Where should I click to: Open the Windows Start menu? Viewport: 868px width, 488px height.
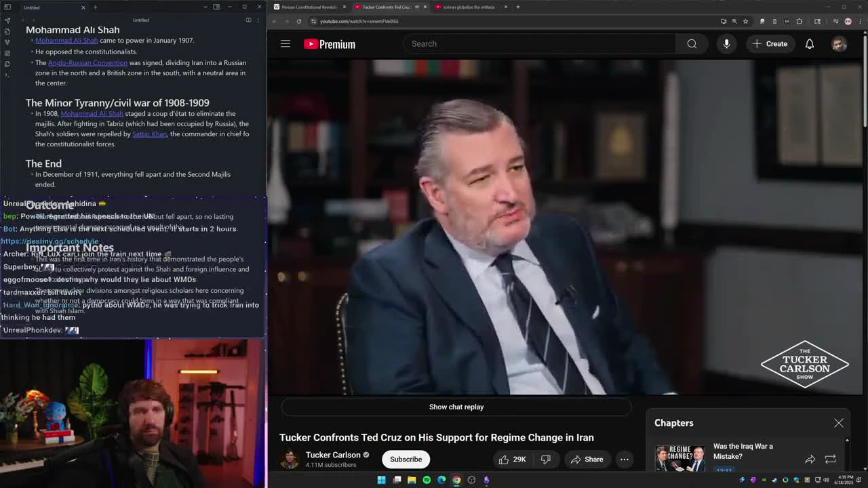point(381,480)
